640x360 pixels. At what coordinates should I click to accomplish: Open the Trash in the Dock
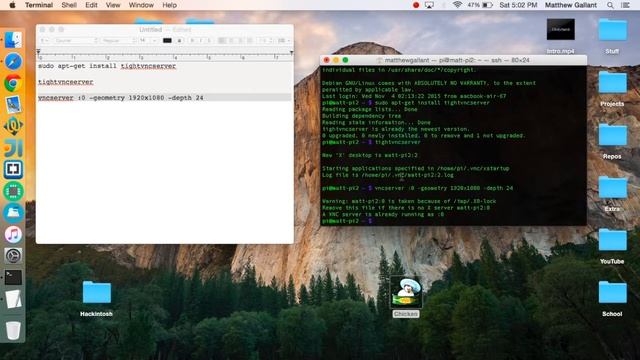[x=13, y=330]
